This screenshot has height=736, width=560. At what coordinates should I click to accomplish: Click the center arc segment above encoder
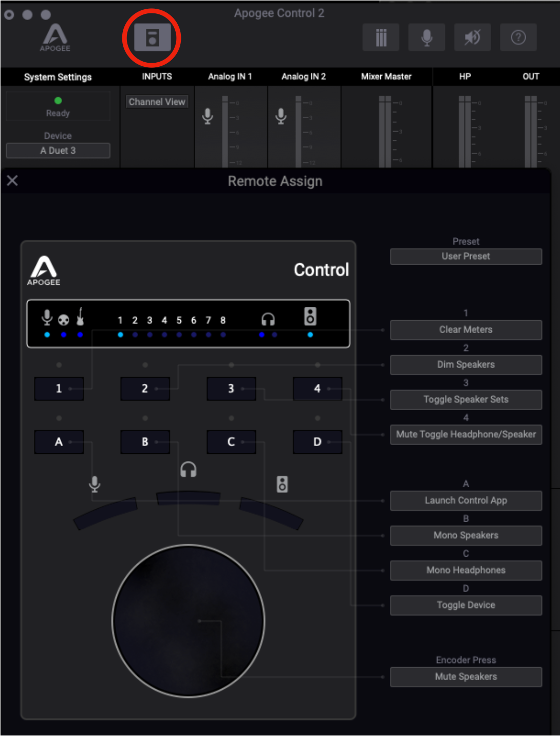tap(188, 499)
